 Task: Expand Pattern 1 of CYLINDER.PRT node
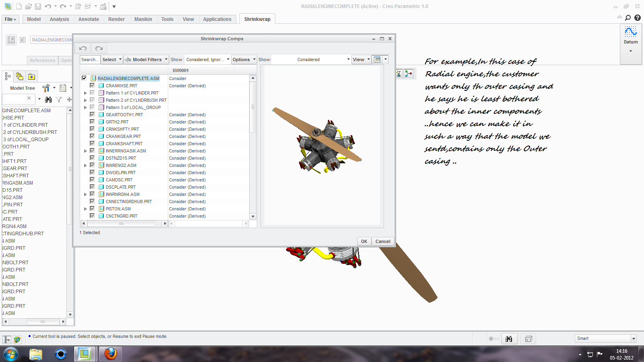[x=85, y=93]
